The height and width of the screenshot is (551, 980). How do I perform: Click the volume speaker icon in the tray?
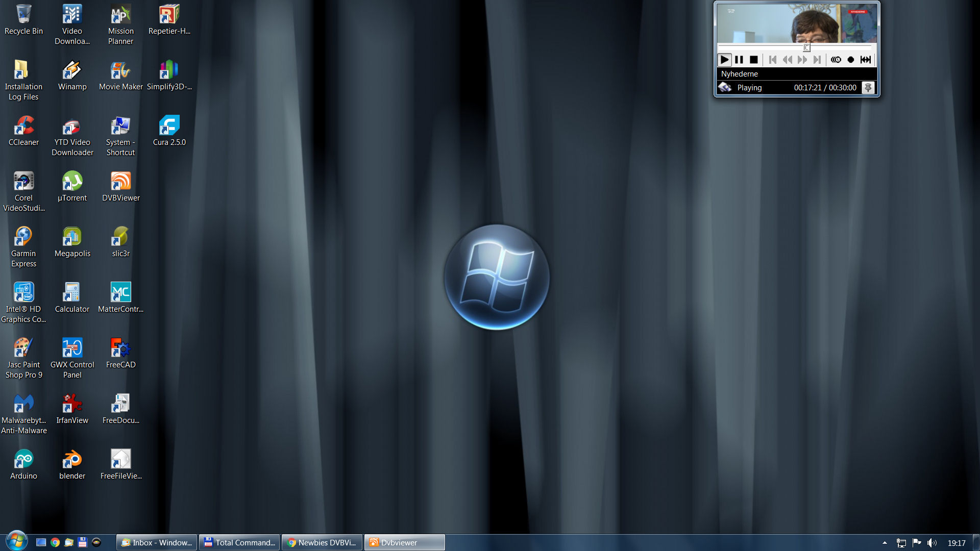(932, 543)
